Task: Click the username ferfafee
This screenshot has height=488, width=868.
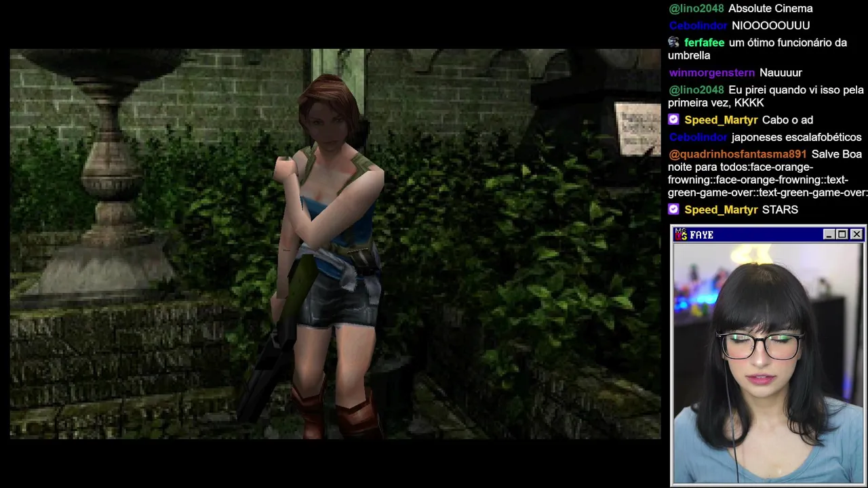Action: tap(705, 43)
